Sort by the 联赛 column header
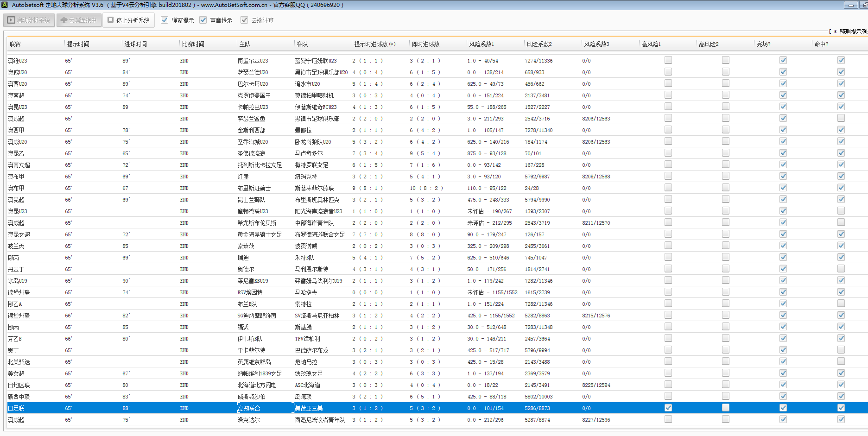The width and height of the screenshot is (868, 436). click(x=15, y=44)
